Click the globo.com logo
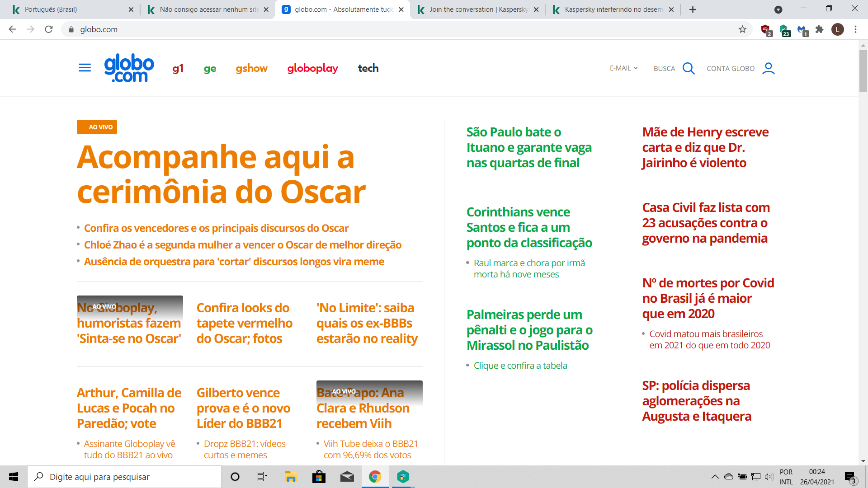 [x=129, y=68]
